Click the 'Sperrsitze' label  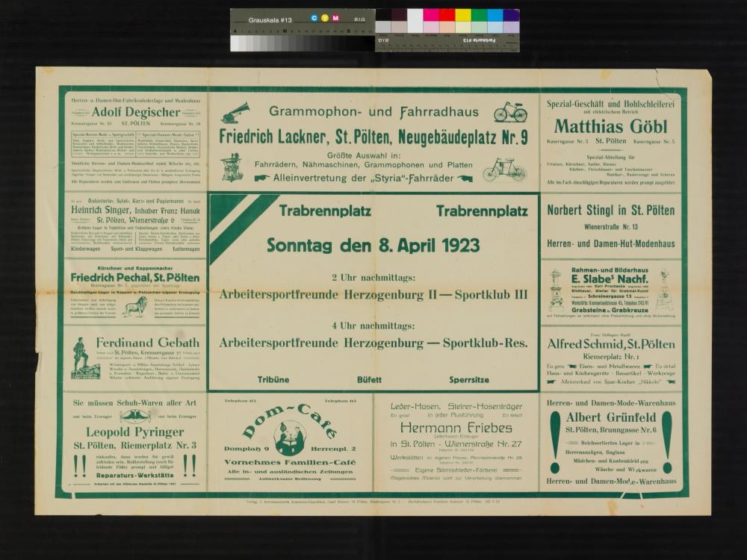pos(468,379)
